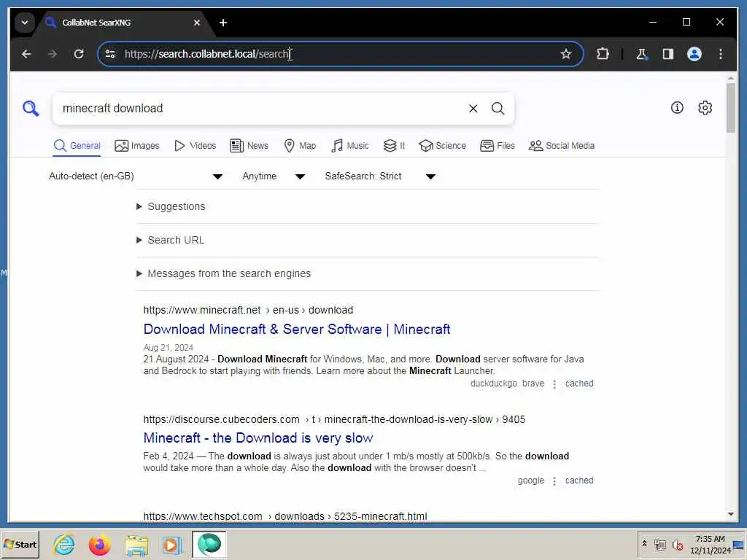
Task: Go back in browser history
Action: click(x=27, y=54)
